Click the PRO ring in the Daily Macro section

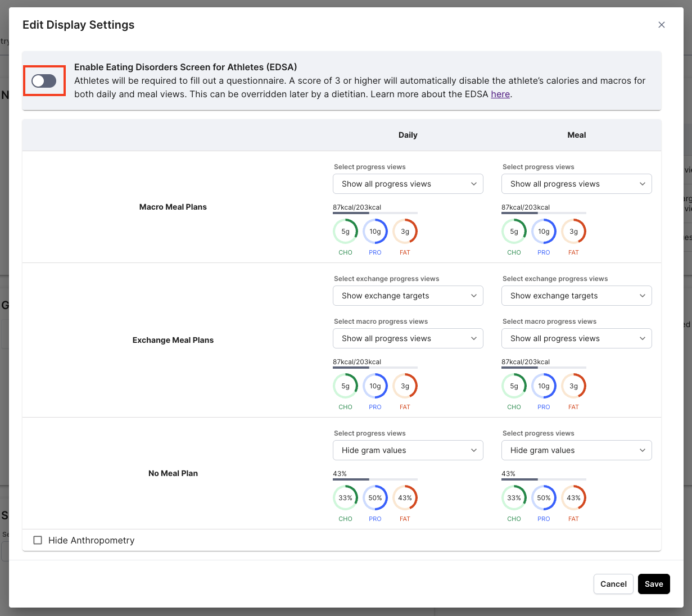(x=375, y=231)
